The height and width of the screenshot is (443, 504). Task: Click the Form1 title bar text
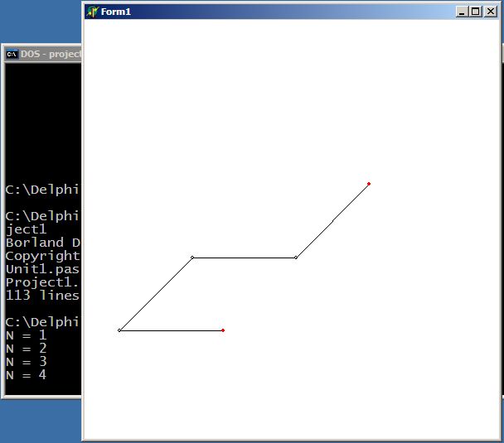pos(116,12)
